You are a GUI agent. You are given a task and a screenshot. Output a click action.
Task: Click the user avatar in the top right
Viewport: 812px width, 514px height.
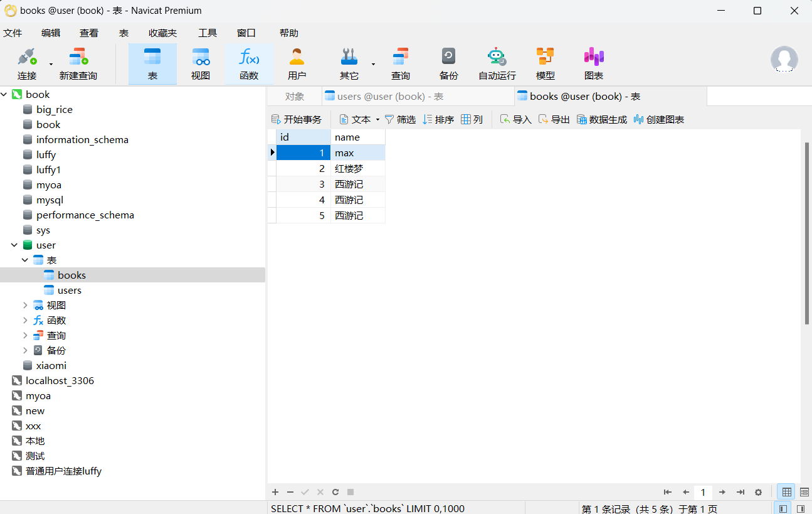coord(784,60)
